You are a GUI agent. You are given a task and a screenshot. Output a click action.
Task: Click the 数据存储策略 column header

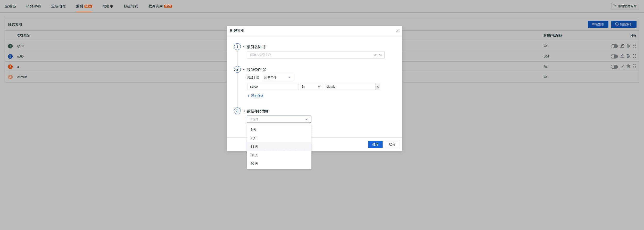click(553, 36)
